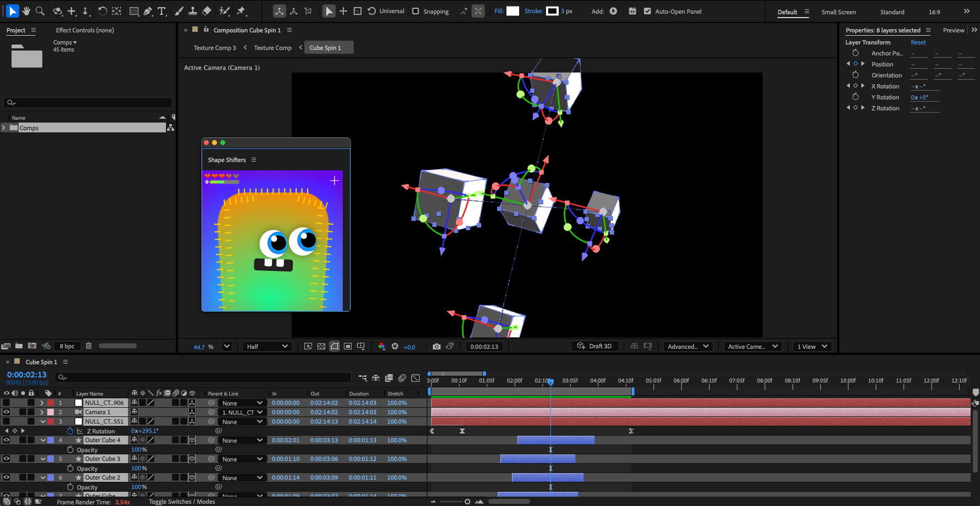Viewport: 980px width, 506px height.
Task: Click Reset in Layer Transform
Action: point(918,42)
